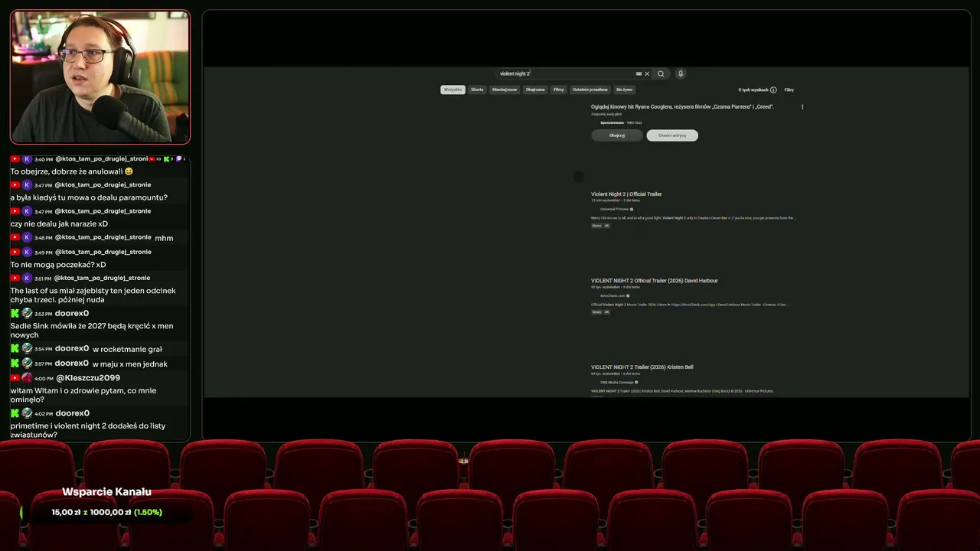Click the Kick icon on the 3:57 PM message
The image size is (980, 551).
[x=15, y=363]
